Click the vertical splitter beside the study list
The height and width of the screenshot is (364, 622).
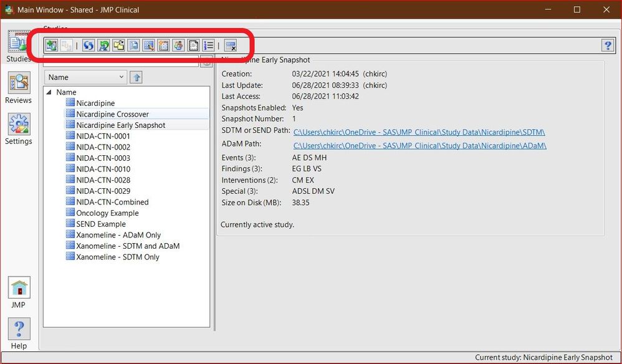coord(214,193)
